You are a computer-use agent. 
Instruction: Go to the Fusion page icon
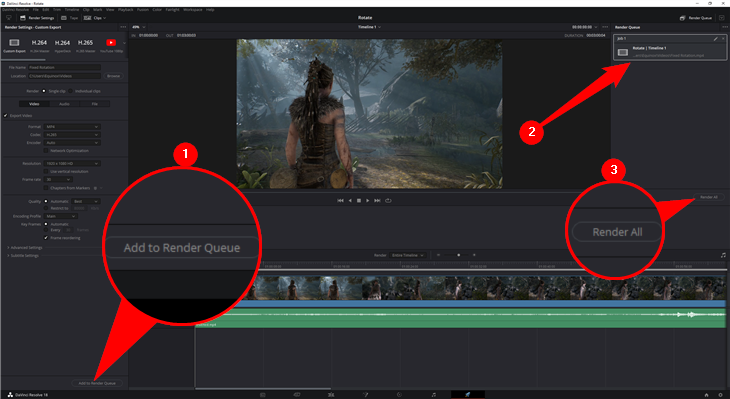point(365,394)
